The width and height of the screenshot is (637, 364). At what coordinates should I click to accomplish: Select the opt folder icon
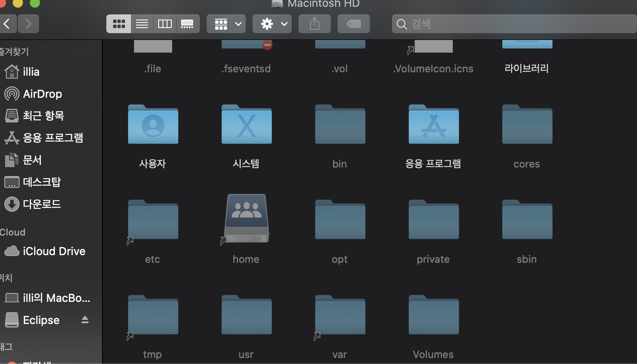(x=340, y=219)
